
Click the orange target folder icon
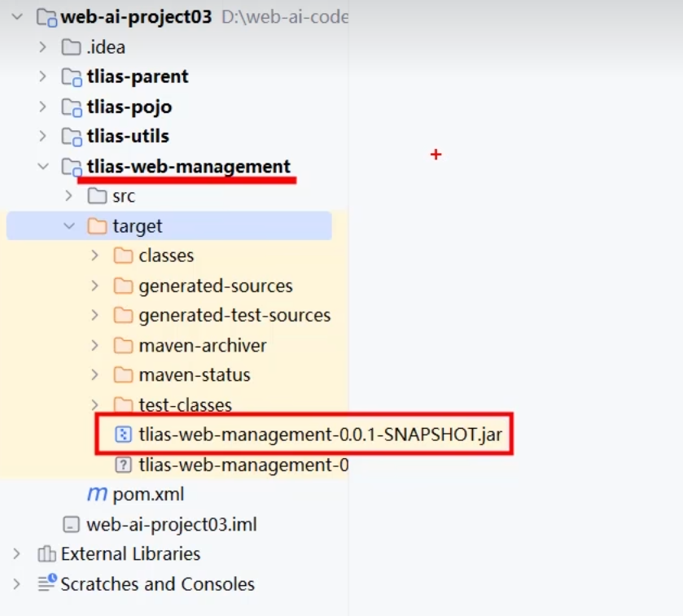(98, 226)
